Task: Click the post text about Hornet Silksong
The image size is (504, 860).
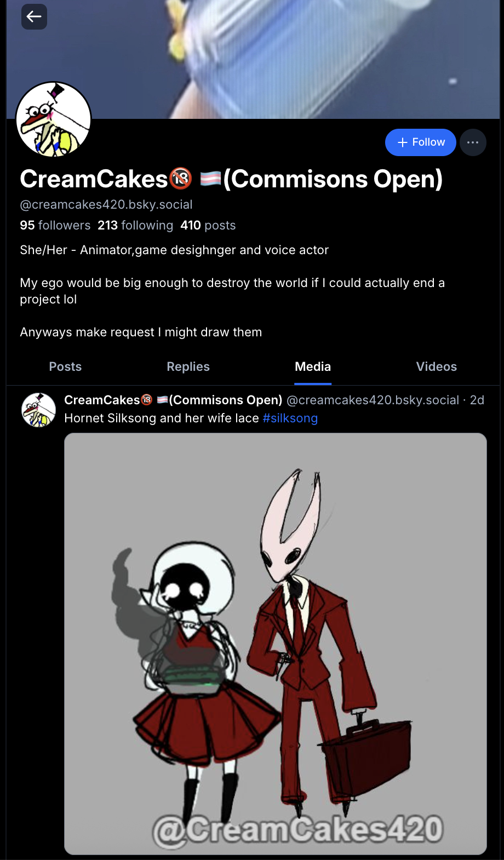Action: (x=162, y=418)
